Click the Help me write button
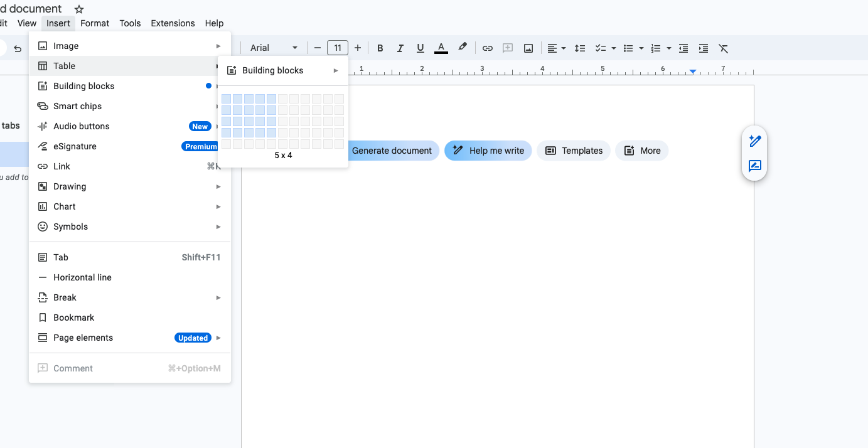The height and width of the screenshot is (448, 868). pos(488,151)
